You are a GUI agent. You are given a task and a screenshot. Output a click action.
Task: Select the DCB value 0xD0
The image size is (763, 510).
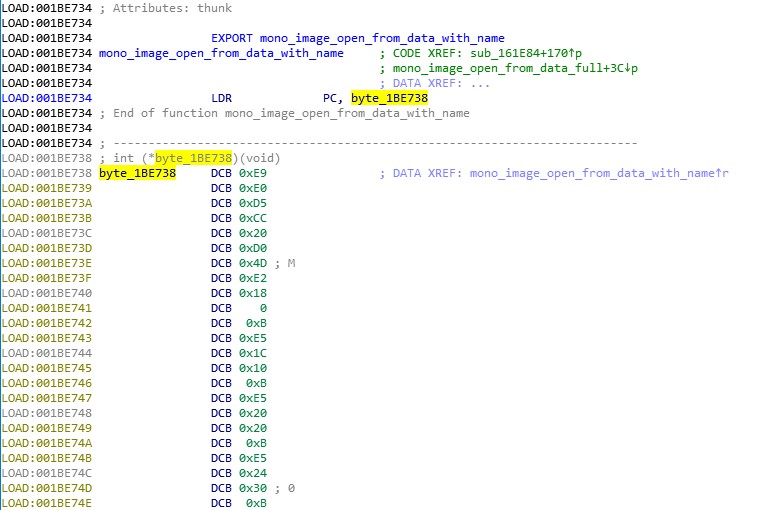coord(253,249)
